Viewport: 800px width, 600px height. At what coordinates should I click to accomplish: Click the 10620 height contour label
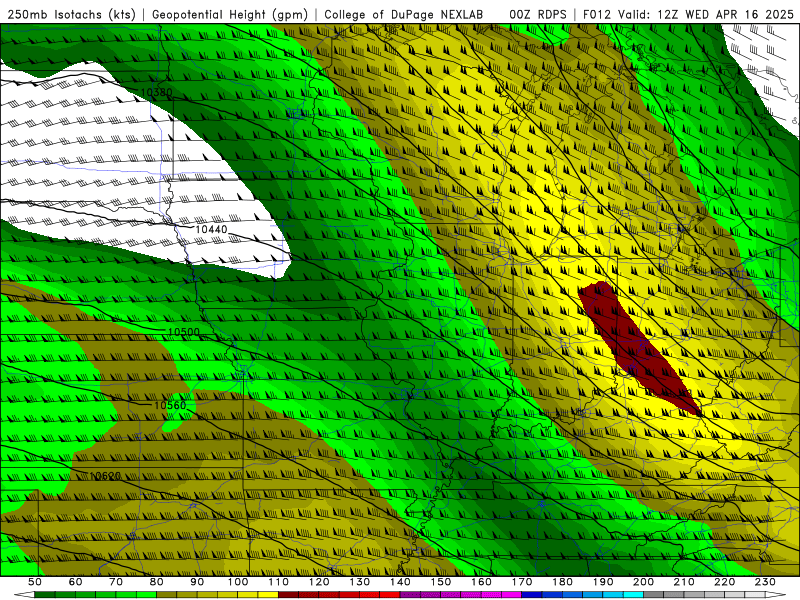[105, 476]
